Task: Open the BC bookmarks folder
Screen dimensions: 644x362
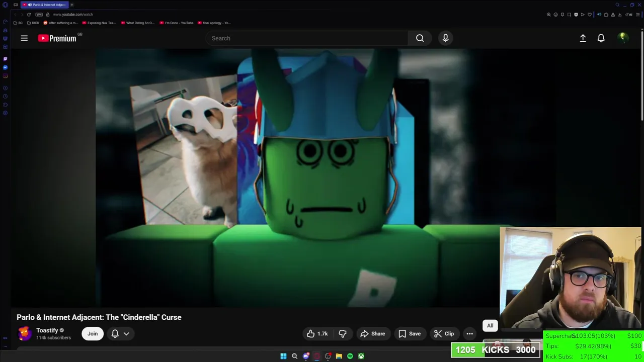Action: coord(18,23)
